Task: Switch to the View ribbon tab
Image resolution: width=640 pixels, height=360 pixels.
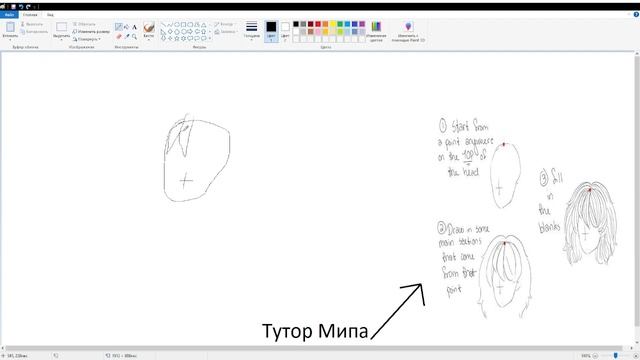Action: coord(50,15)
